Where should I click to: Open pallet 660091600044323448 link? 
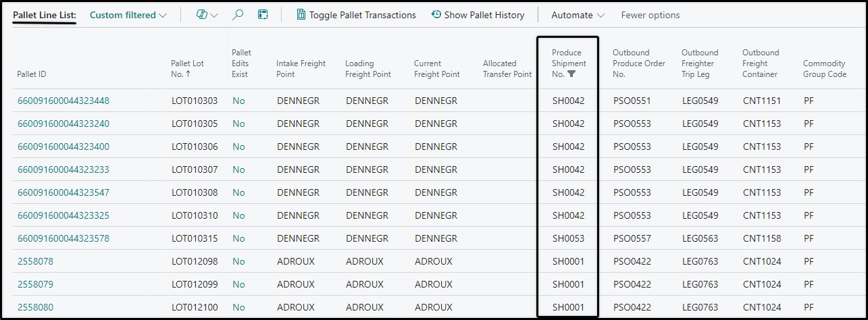pos(63,101)
